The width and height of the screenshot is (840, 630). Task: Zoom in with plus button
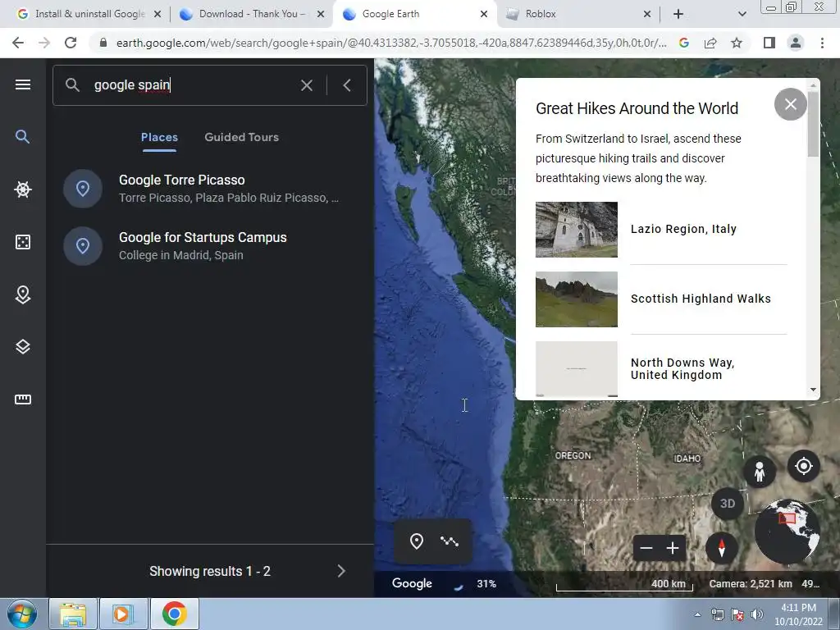coord(673,548)
